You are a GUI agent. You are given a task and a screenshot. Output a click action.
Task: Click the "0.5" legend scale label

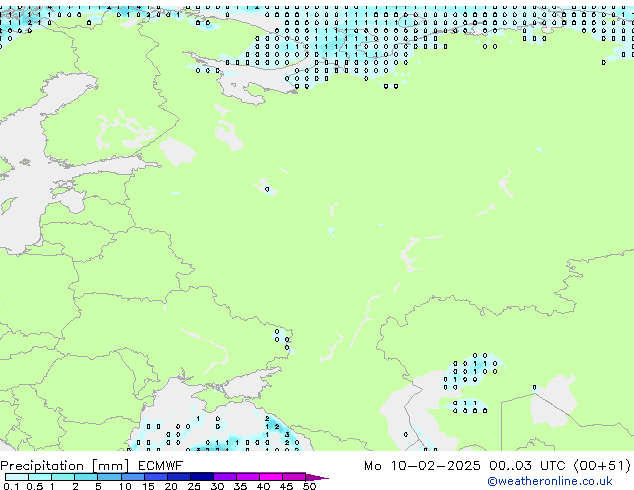click(x=35, y=486)
